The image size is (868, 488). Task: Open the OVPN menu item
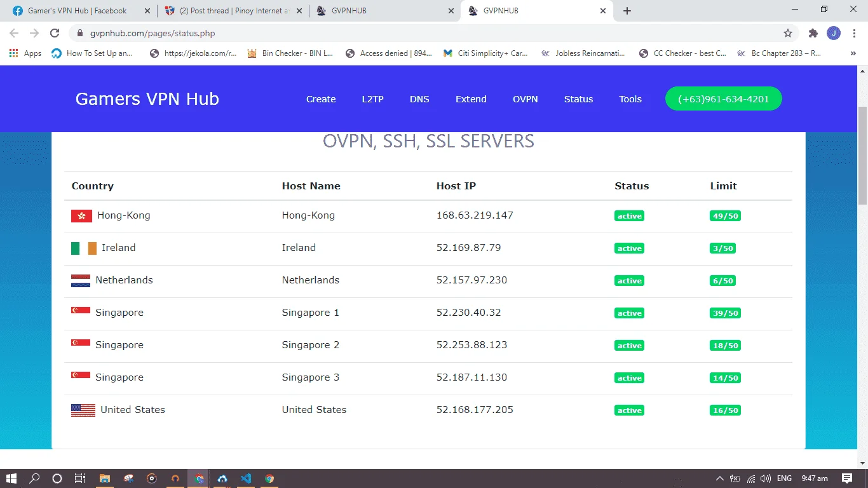(x=526, y=99)
